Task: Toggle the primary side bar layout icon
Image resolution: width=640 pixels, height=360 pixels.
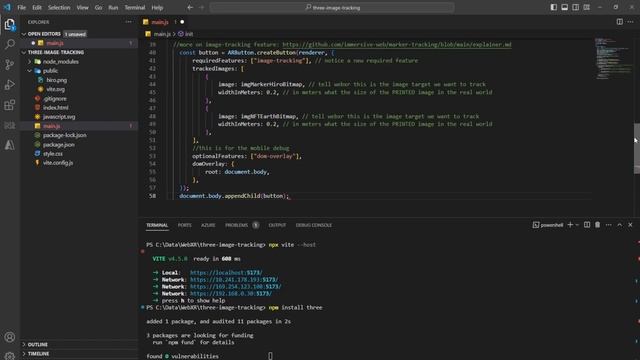Action: click(x=553, y=7)
